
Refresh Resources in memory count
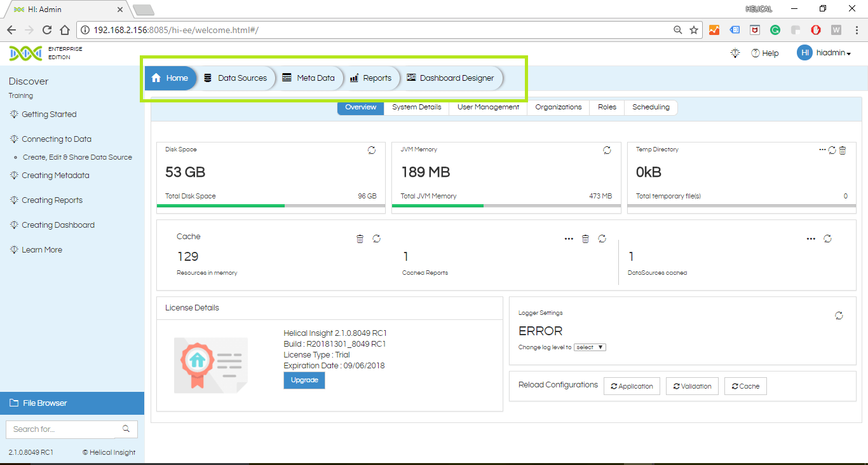click(x=376, y=239)
